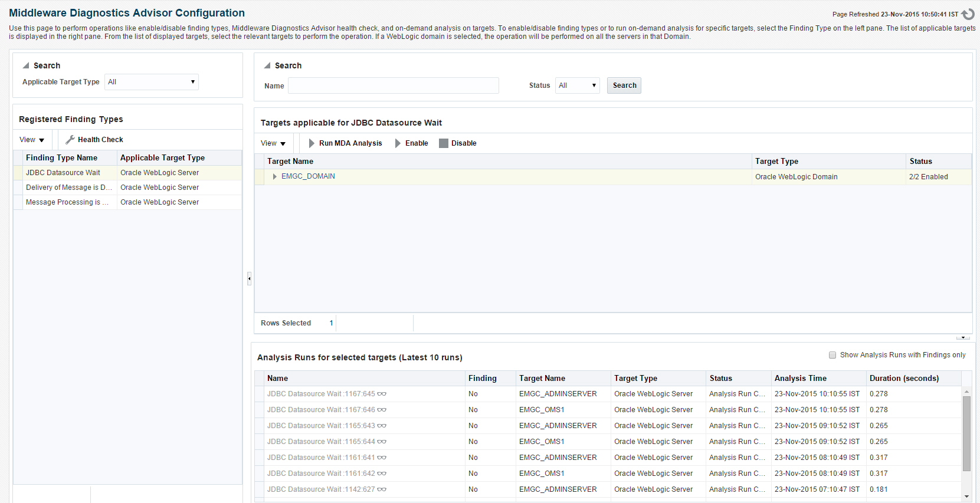Image resolution: width=980 pixels, height=503 pixels.
Task: Click the Enable arrow icon
Action: click(x=398, y=143)
